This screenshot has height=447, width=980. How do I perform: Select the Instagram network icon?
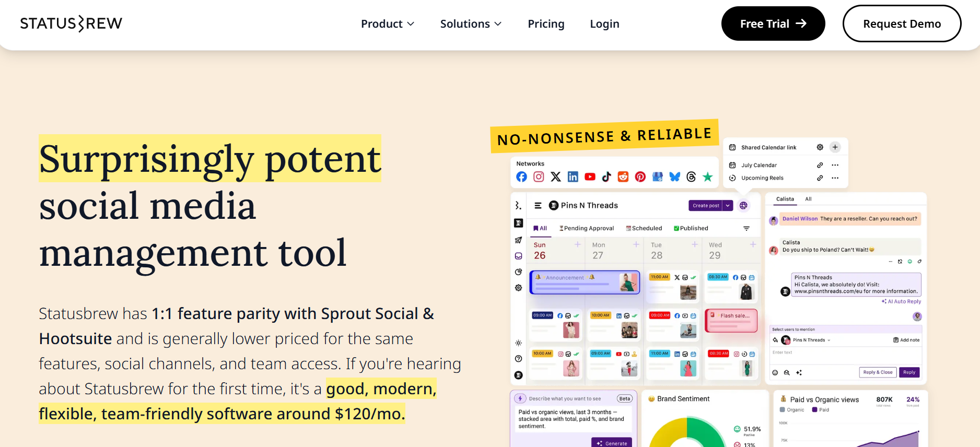pos(539,177)
